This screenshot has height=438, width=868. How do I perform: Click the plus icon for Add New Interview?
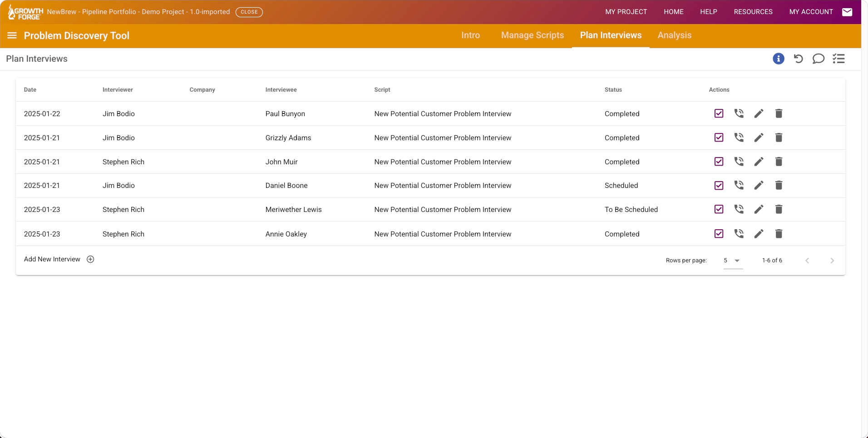click(90, 259)
